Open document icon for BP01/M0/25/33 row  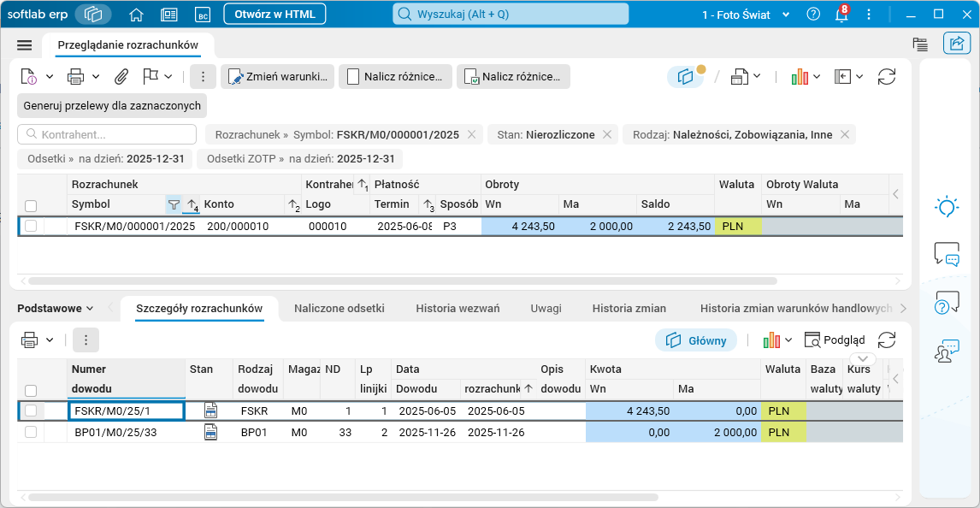(210, 432)
